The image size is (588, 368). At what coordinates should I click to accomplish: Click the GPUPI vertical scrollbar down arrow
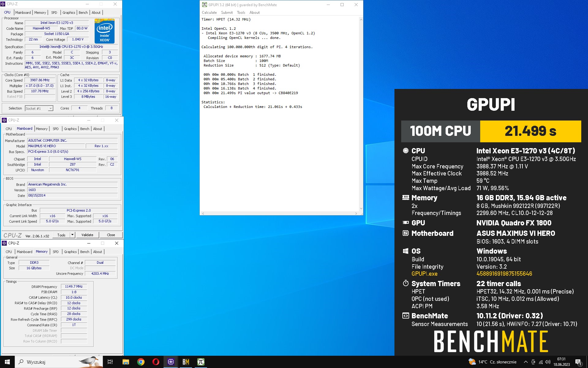coord(361,209)
